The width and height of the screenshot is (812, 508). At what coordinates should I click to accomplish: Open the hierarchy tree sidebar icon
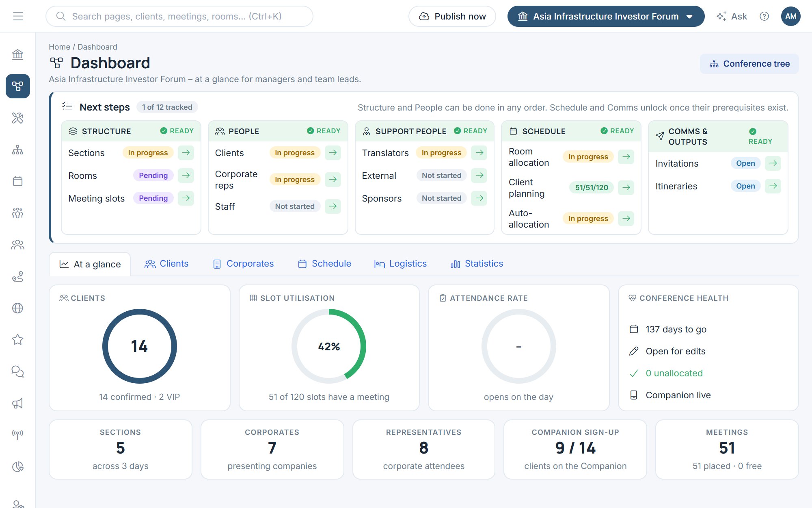click(x=17, y=150)
